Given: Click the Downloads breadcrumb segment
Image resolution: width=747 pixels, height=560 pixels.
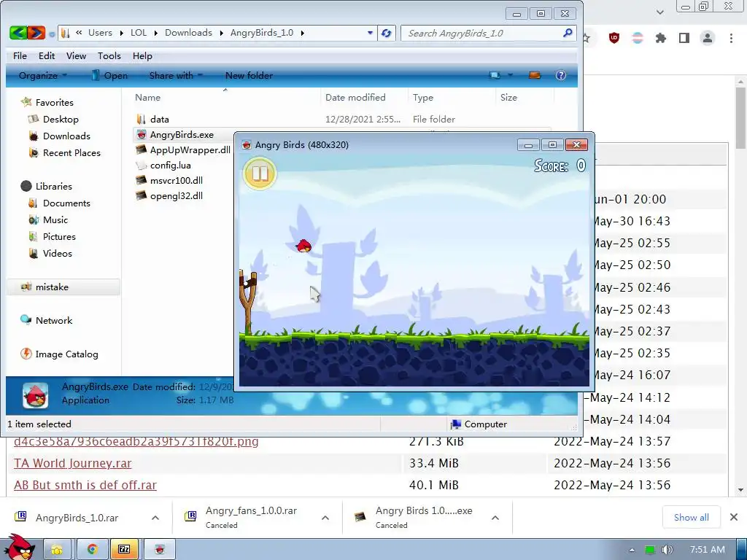Looking at the screenshot, I should click(x=188, y=33).
